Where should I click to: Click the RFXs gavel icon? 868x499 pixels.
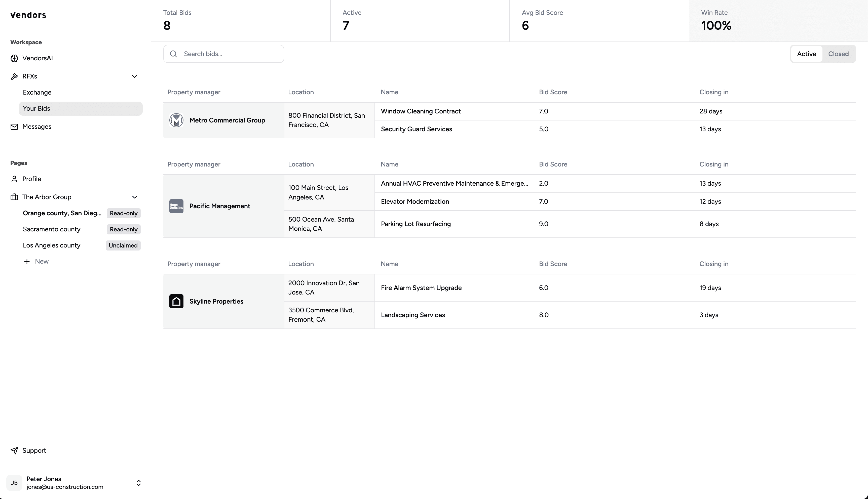click(14, 76)
